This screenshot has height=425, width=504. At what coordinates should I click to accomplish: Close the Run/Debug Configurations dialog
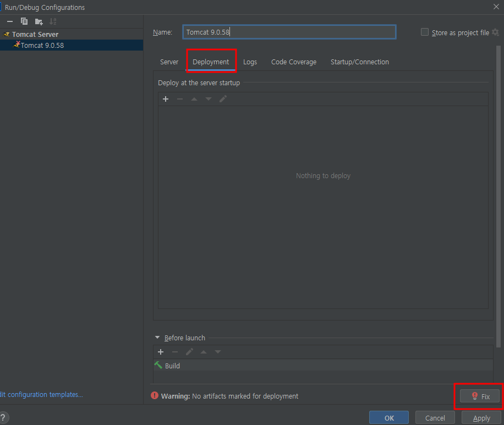496,7
